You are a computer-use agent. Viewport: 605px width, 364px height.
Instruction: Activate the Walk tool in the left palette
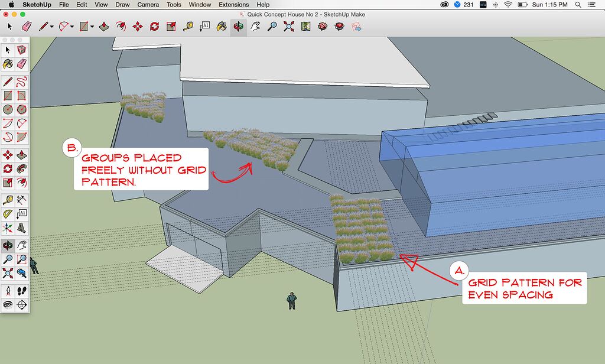point(22,290)
